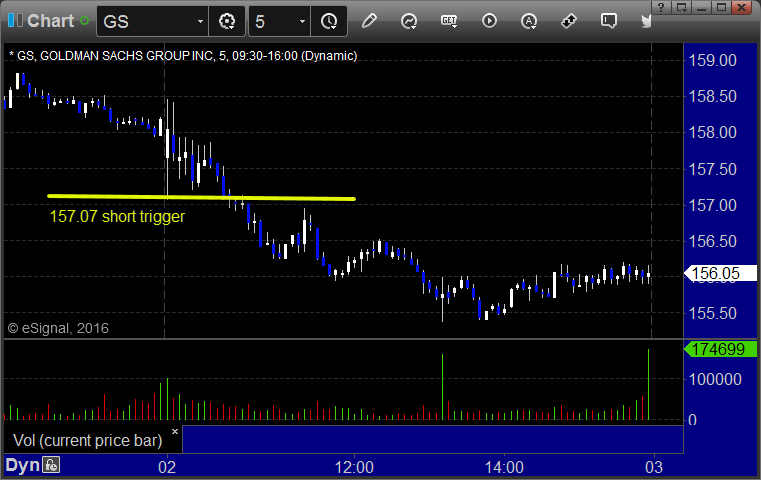Click the 156.05 current price marker
This screenshot has width=761, height=480.
(x=720, y=273)
